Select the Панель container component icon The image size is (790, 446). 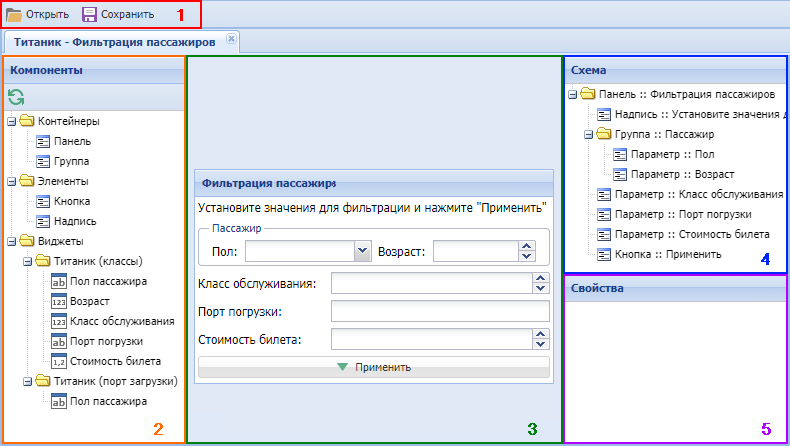coord(43,141)
